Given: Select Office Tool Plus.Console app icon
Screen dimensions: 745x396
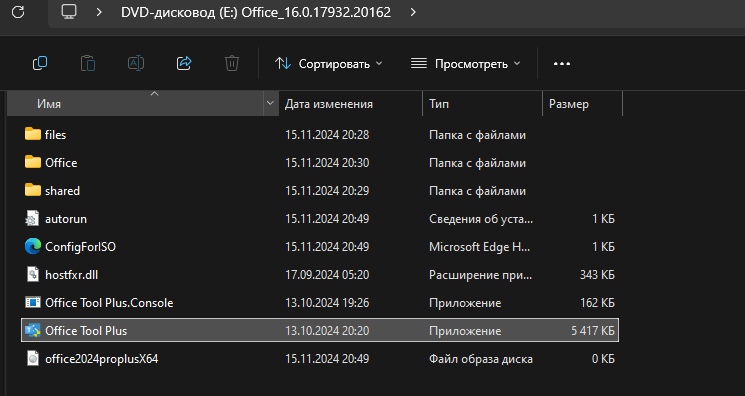Looking at the screenshot, I should click(33, 302).
